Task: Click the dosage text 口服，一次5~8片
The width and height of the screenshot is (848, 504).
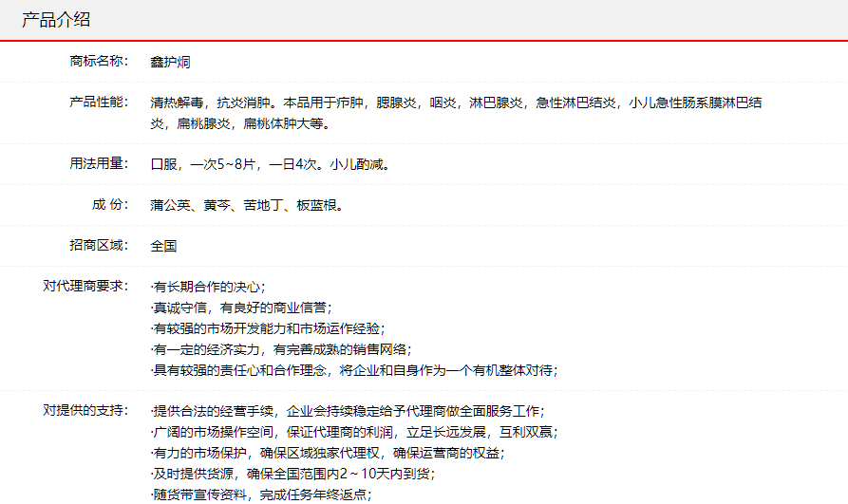Action: pos(270,164)
